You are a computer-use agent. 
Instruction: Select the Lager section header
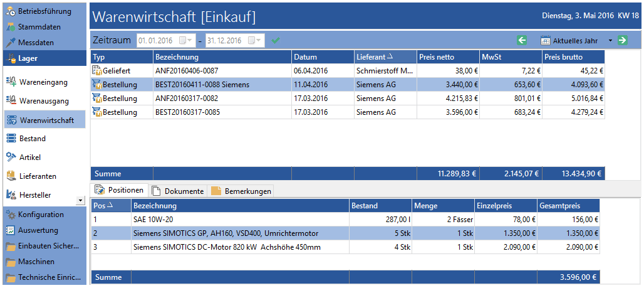(44, 58)
